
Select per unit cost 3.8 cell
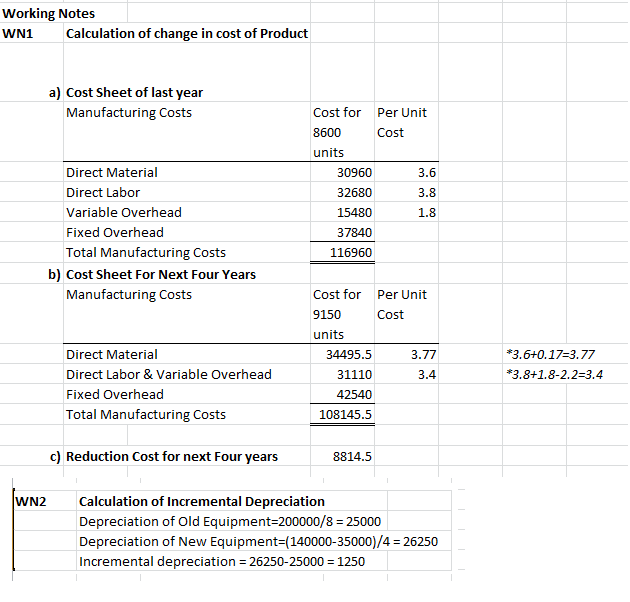pyautogui.click(x=427, y=192)
